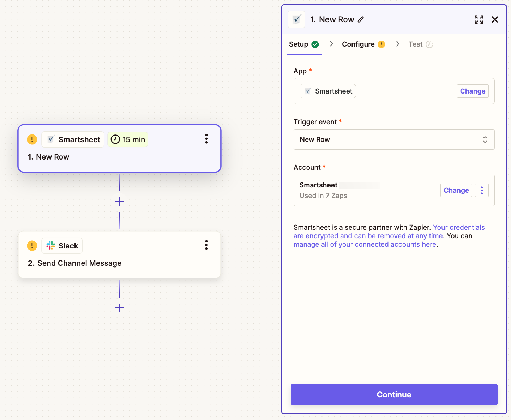Click the Smartsheet app chip in App field
Viewport: 511px width, 420px height.
pyautogui.click(x=328, y=91)
